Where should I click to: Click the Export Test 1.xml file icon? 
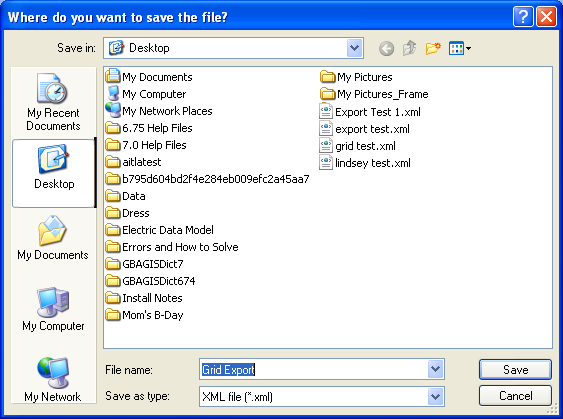(326, 111)
